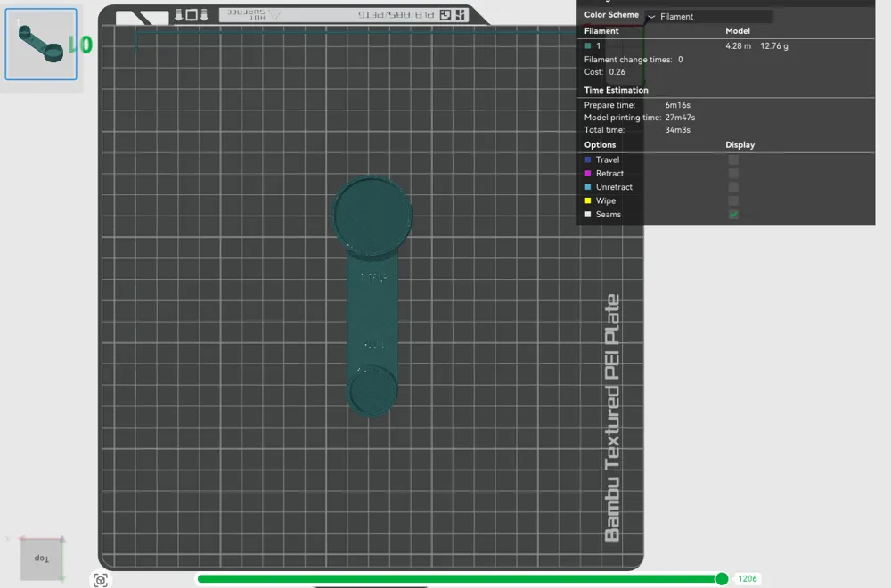Click the view cube Top face
The image size is (891, 588).
(x=41, y=559)
